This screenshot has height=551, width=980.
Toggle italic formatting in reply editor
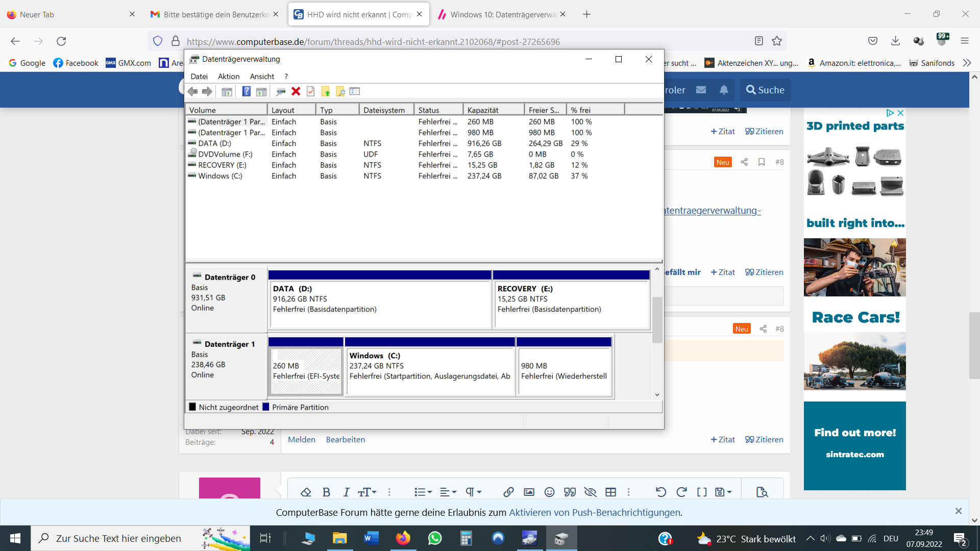tap(346, 492)
